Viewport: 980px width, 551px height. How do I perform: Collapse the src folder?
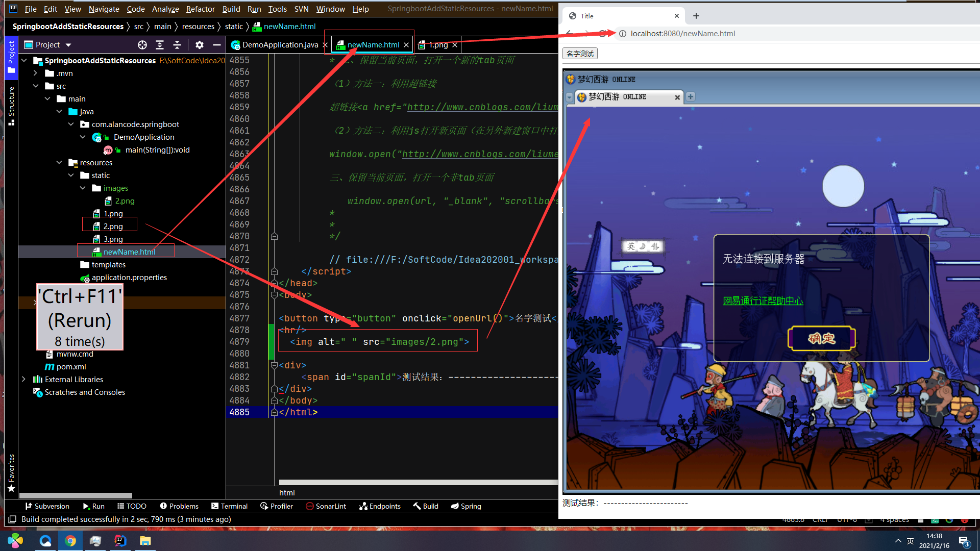(x=36, y=86)
